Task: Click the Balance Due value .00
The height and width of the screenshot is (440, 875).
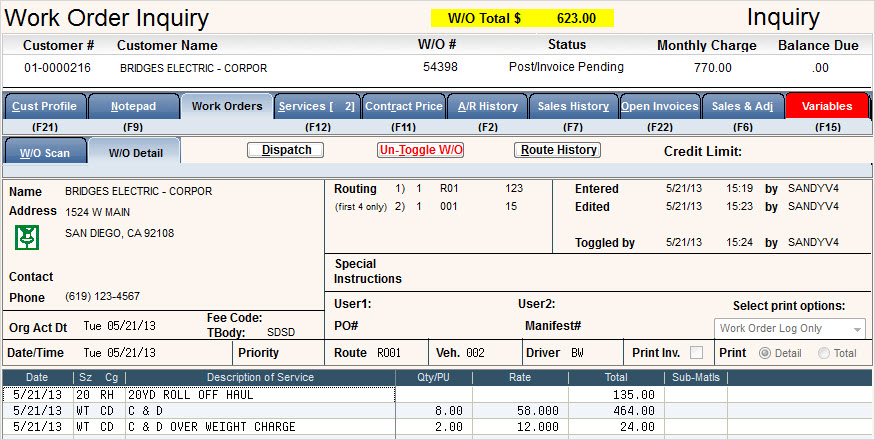Action: coord(821,68)
